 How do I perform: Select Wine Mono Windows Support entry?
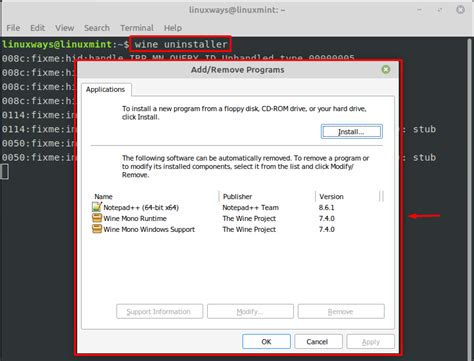pyautogui.click(x=149, y=229)
